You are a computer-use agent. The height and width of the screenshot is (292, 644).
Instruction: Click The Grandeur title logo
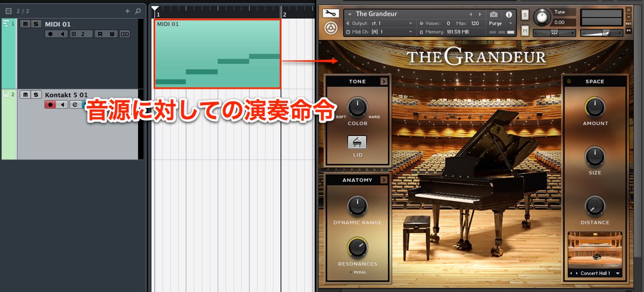tap(476, 57)
